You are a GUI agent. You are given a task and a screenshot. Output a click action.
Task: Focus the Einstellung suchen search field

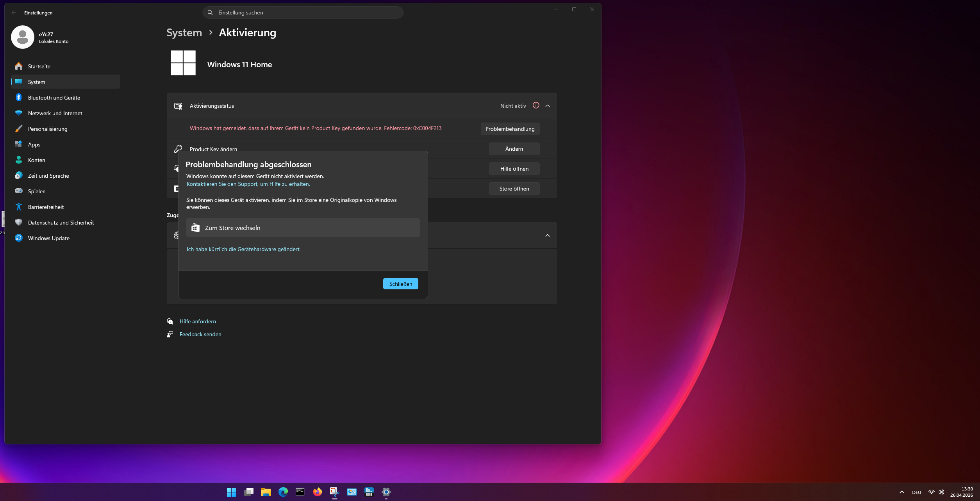(x=303, y=12)
